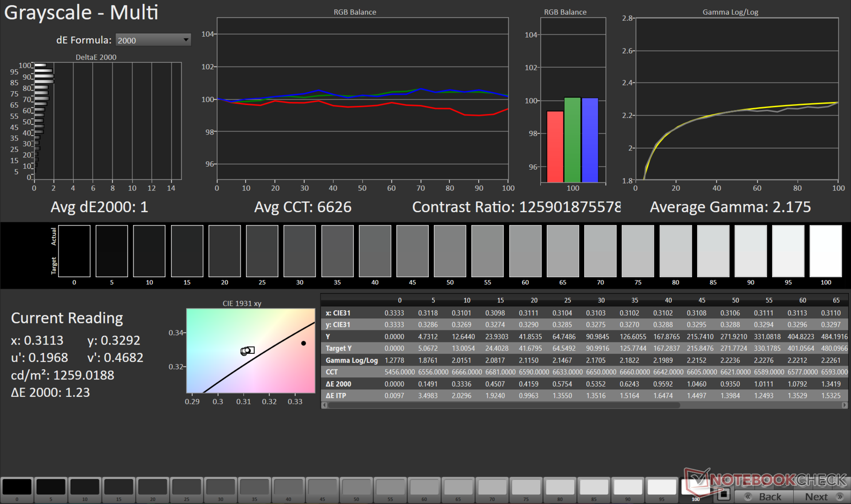The width and height of the screenshot is (851, 504).
Task: Click the 100 percent Actual/Target comparison swatch
Action: click(x=825, y=251)
